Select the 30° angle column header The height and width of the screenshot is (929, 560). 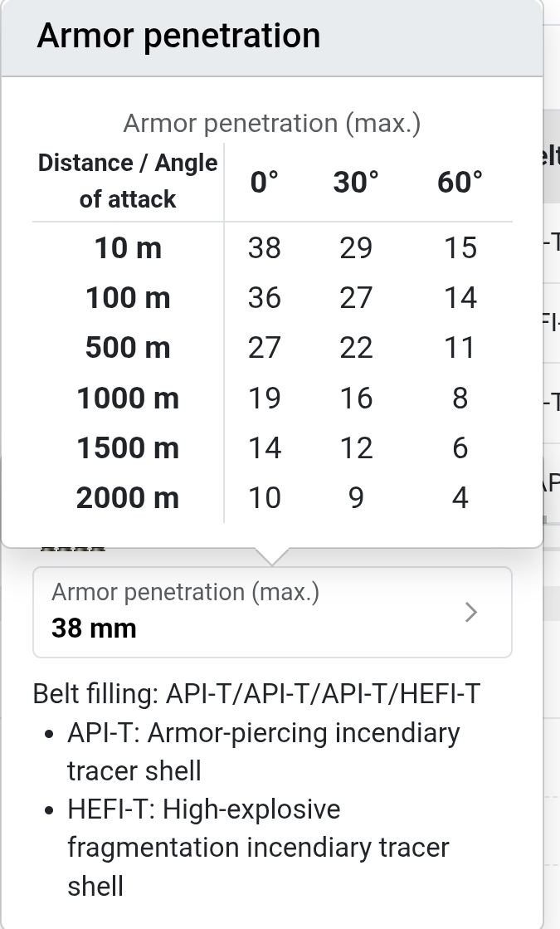click(x=356, y=182)
